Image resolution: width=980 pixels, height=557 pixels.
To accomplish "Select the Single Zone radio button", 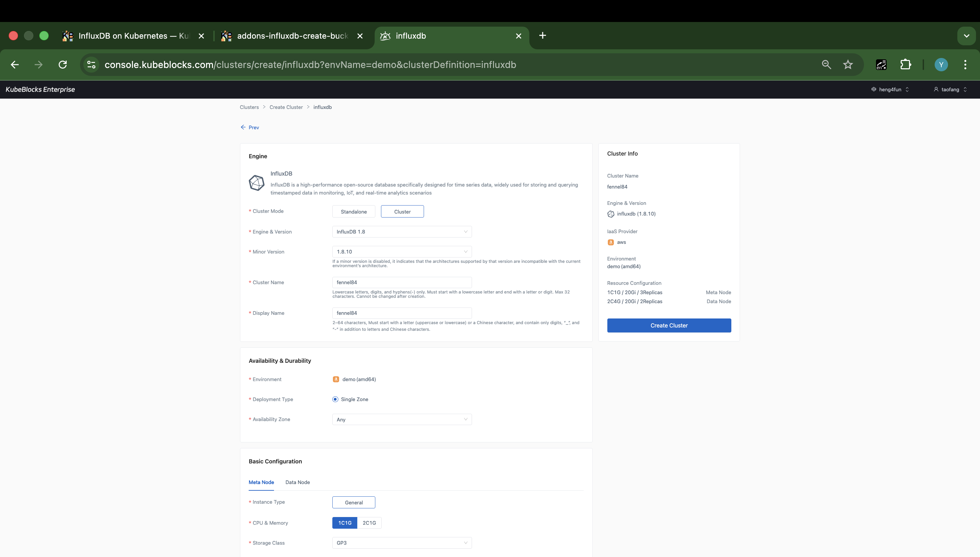I will pyautogui.click(x=335, y=399).
